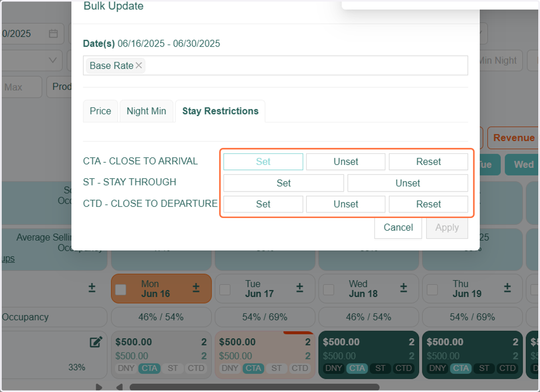Open the date picker calendar icon
This screenshot has height=392, width=540.
(54, 34)
